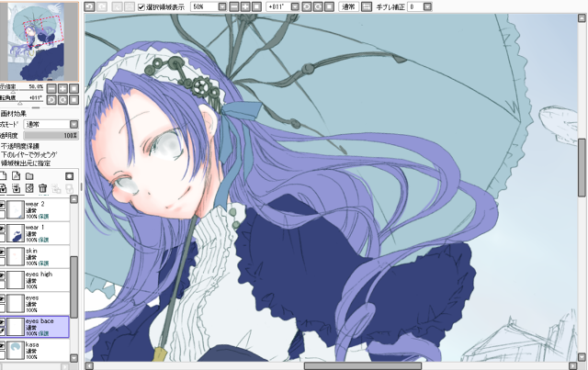Create a new normal layer
This screenshot has width=588, height=370.
point(3,175)
